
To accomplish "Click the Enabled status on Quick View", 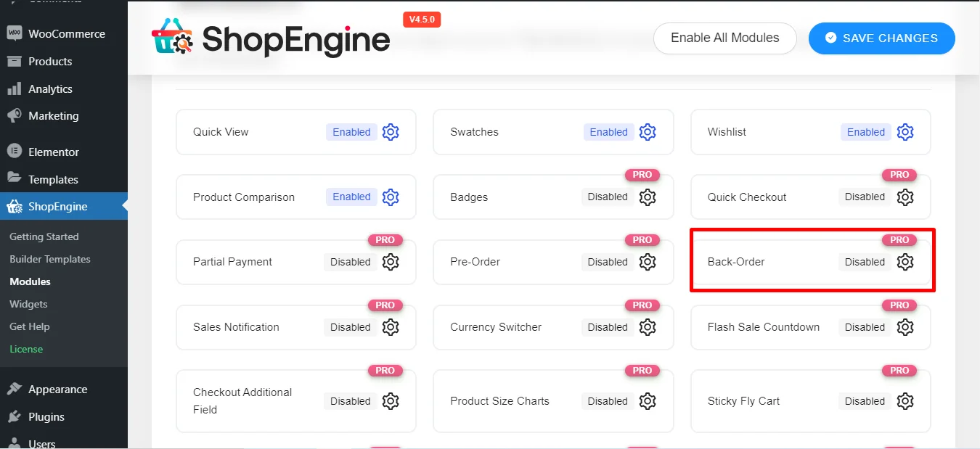I will (351, 132).
